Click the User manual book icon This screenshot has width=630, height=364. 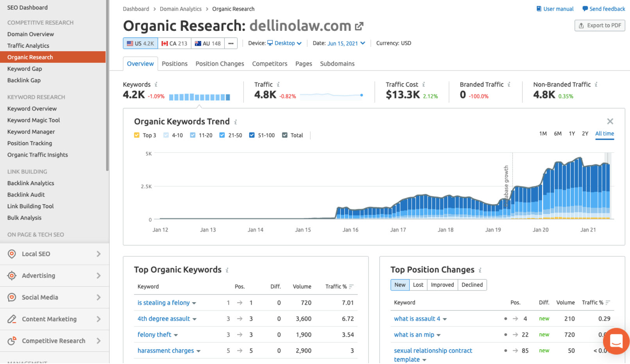tap(539, 9)
